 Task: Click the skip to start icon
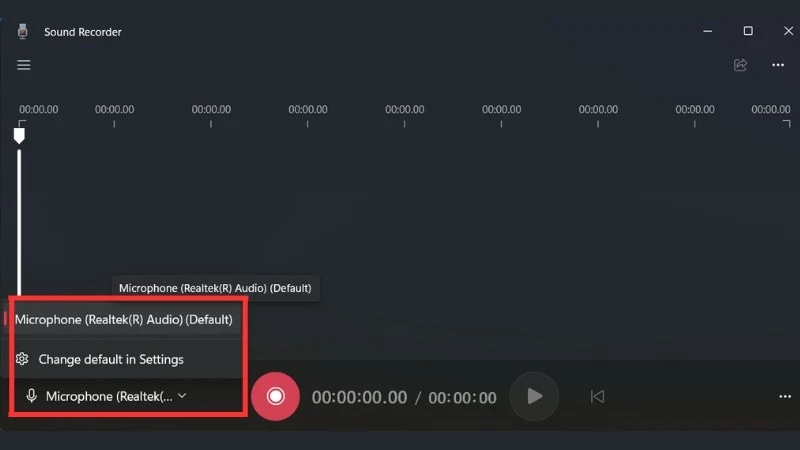(x=597, y=396)
